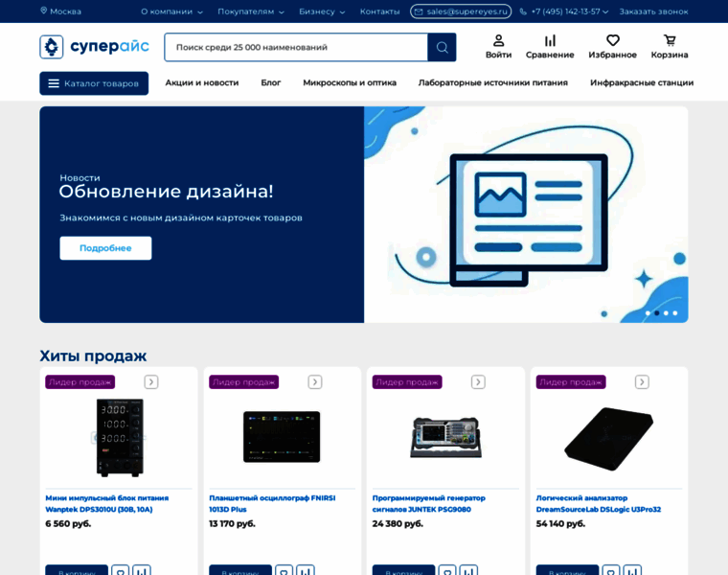Open the Контакты page

coord(379,11)
